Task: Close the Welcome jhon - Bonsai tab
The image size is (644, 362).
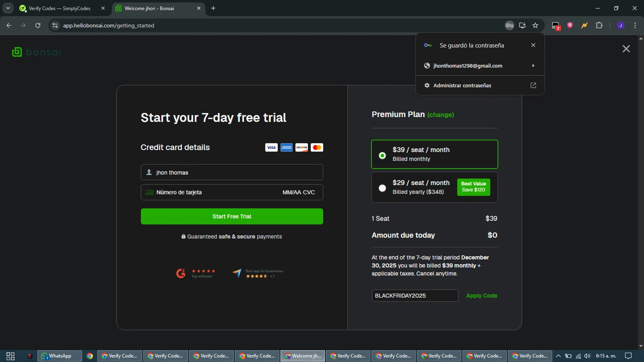Action: (x=199, y=8)
